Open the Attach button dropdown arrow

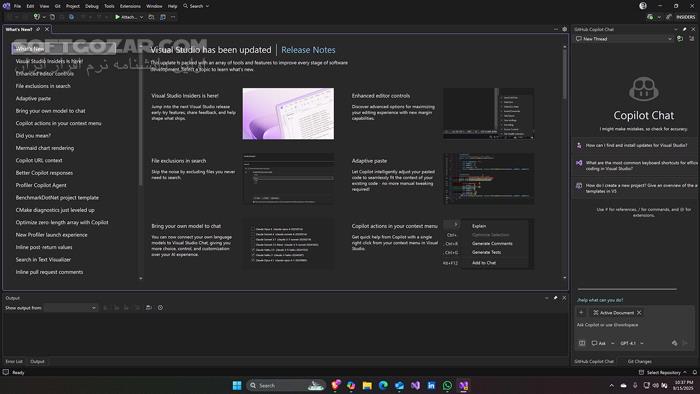(x=142, y=17)
